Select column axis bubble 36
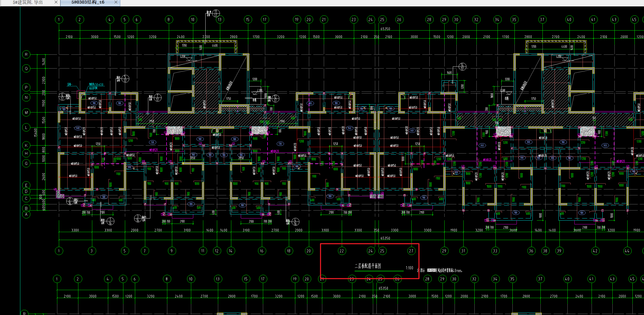The height and width of the screenshot is (315, 644). click(531, 251)
